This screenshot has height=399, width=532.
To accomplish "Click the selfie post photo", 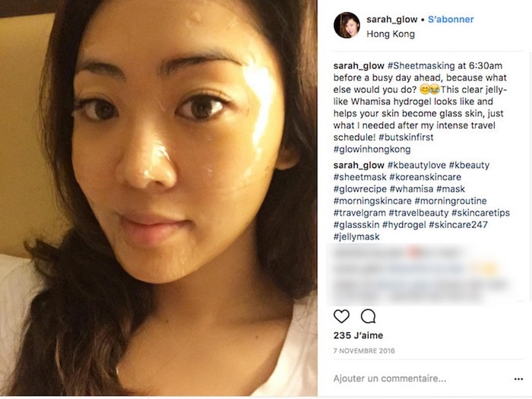I will coord(159,198).
